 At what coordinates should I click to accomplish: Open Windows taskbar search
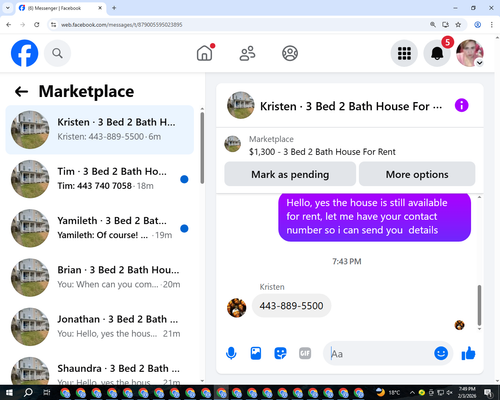pos(28,393)
